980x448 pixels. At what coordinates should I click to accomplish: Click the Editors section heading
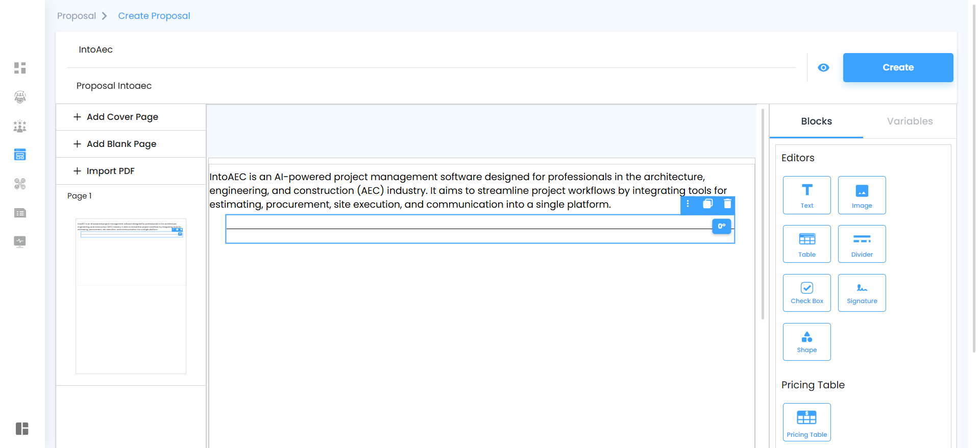(798, 158)
